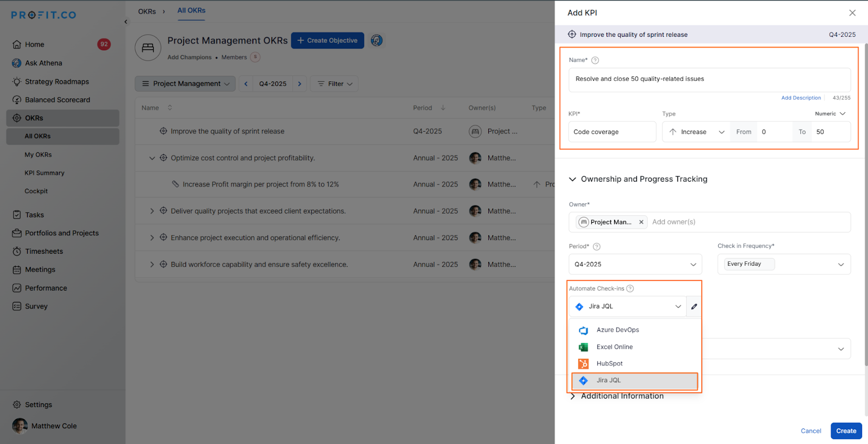868x444 pixels.
Task: Click the OKRs breadcrumb
Action: pyautogui.click(x=146, y=11)
